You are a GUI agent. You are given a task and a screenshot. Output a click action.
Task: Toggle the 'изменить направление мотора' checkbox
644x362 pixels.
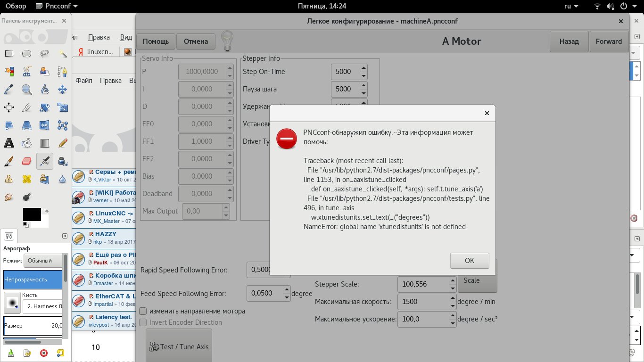pyautogui.click(x=143, y=311)
